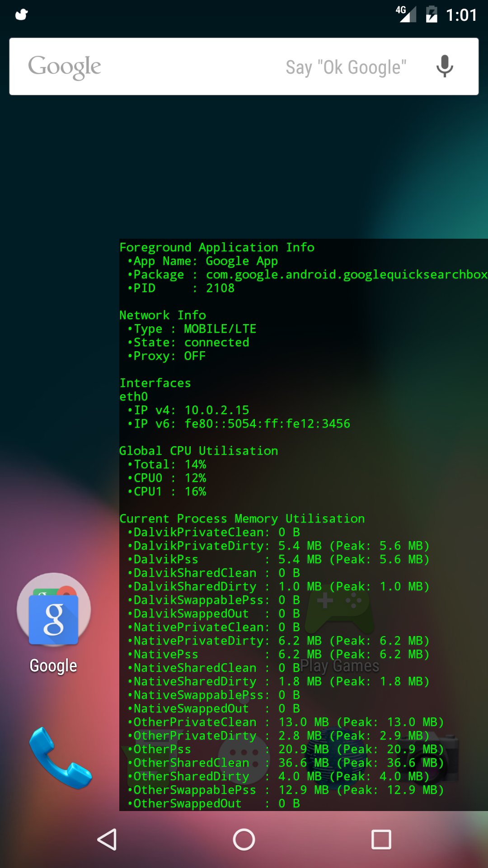488x868 pixels.
Task: Tap the microphone voice search icon
Action: (x=445, y=66)
